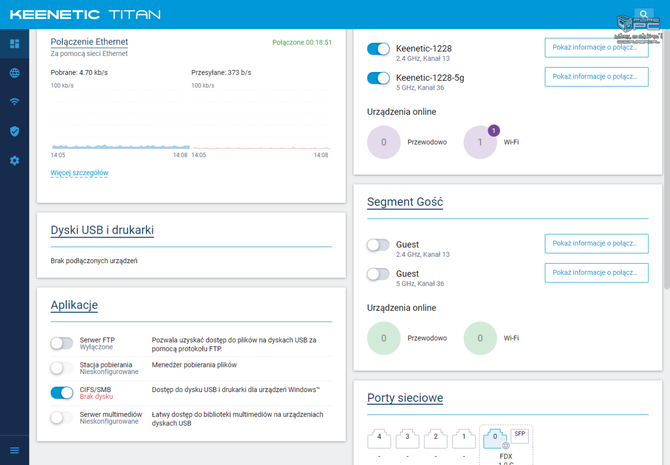Click network port 0 WAN icon
The width and height of the screenshot is (670, 465).
point(496,439)
